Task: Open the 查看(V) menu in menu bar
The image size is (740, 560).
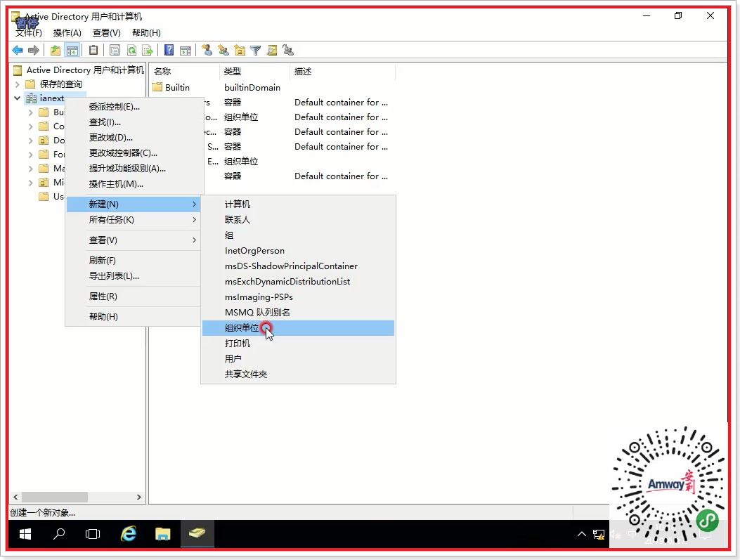Action: (x=107, y=32)
